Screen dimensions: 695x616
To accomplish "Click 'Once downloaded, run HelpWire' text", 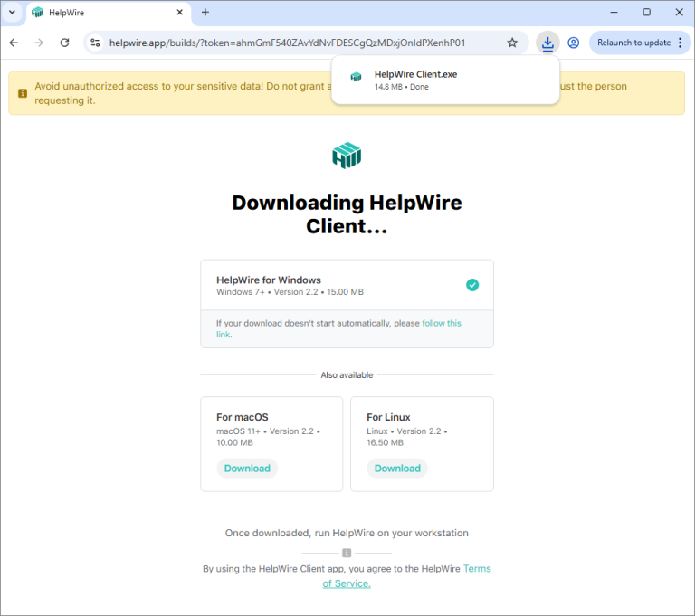I will point(347,533).
